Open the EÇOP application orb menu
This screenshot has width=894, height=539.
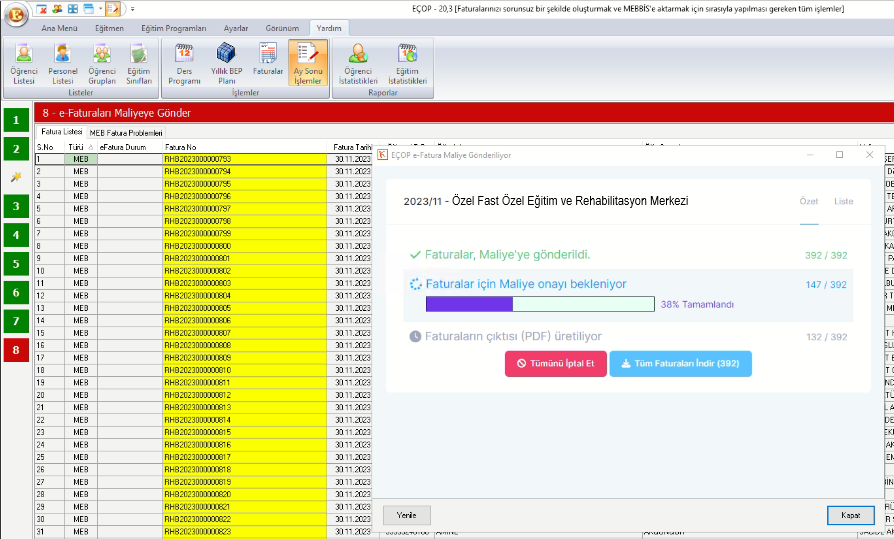click(x=17, y=14)
